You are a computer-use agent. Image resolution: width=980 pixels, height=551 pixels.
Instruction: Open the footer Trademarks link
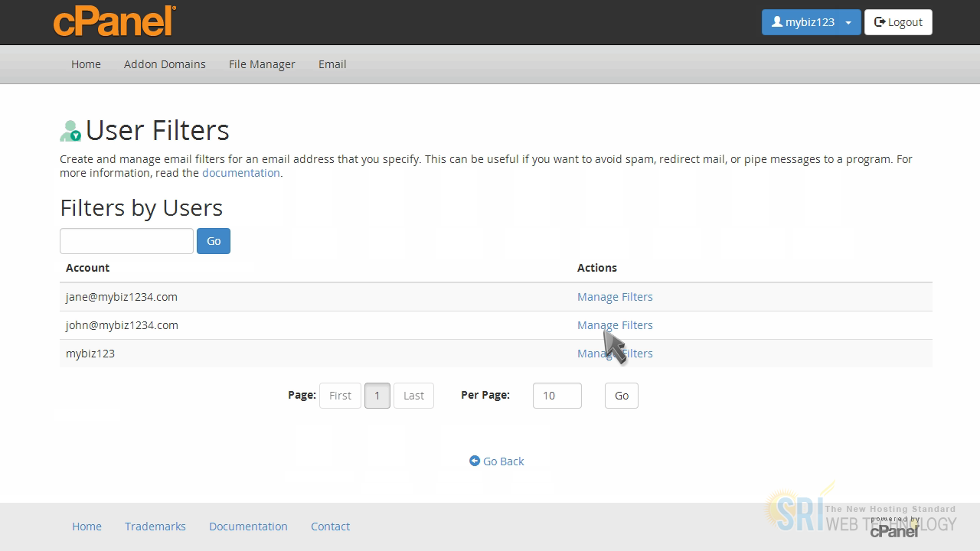point(155,527)
